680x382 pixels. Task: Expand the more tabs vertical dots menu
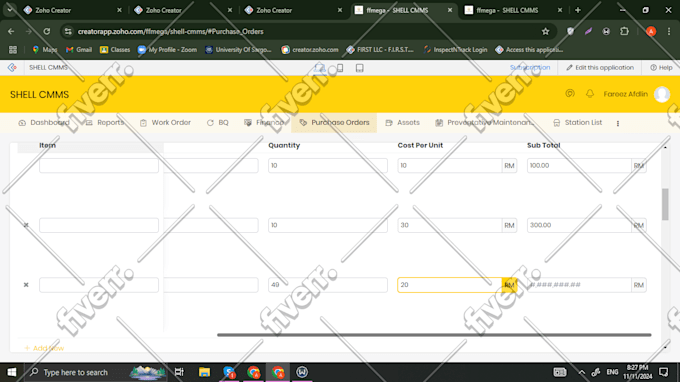[x=618, y=124]
